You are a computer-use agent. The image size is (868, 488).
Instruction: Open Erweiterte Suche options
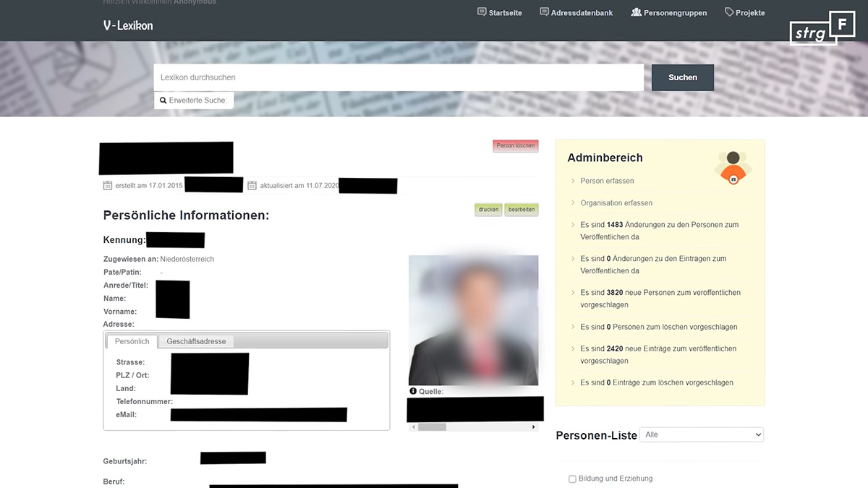[194, 100]
